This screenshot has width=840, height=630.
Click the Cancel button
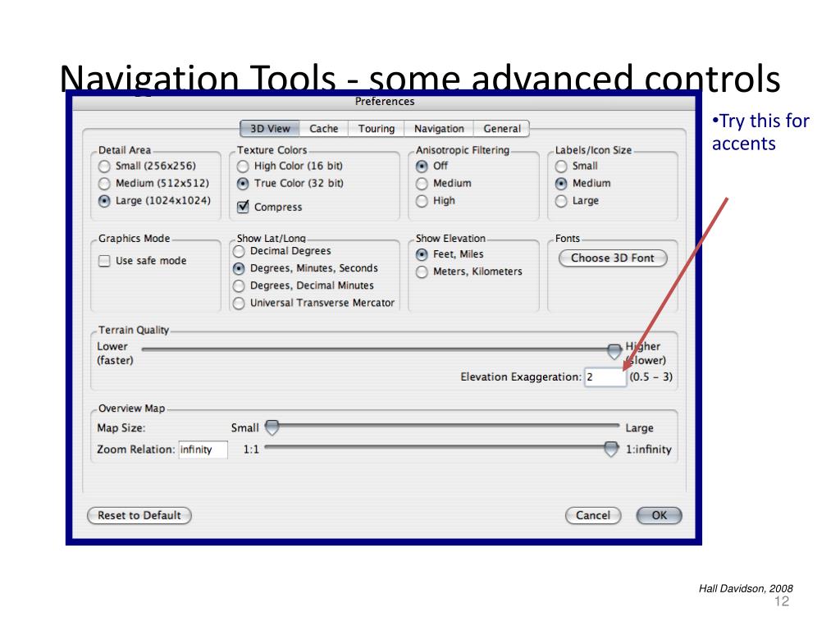(x=593, y=515)
